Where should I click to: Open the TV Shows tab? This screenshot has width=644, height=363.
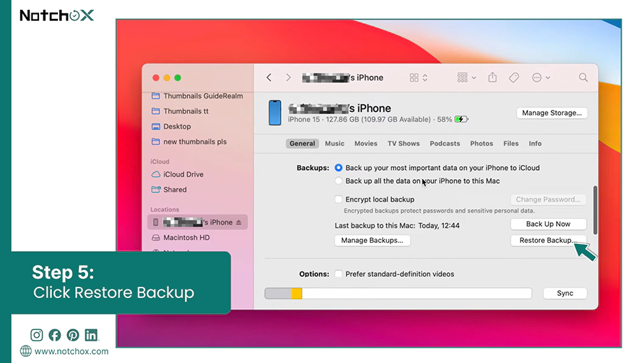[404, 143]
